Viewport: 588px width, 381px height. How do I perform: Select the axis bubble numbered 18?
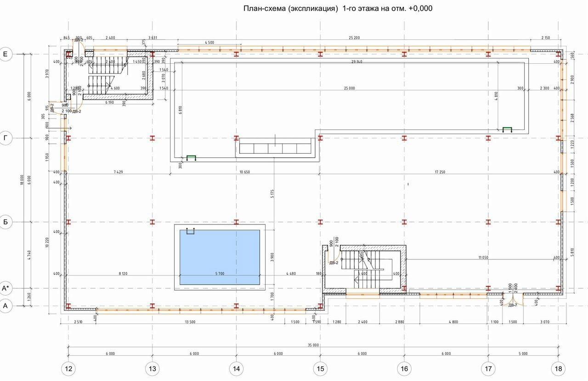coord(558,369)
